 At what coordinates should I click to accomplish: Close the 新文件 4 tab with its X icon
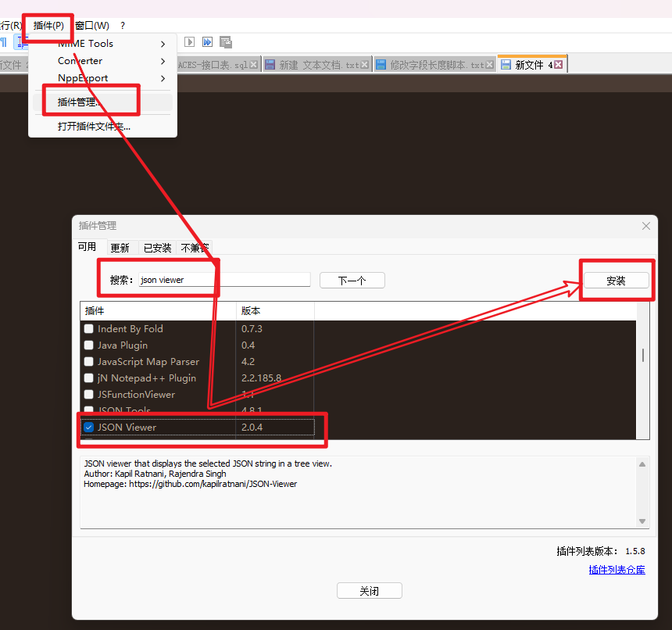(x=558, y=65)
